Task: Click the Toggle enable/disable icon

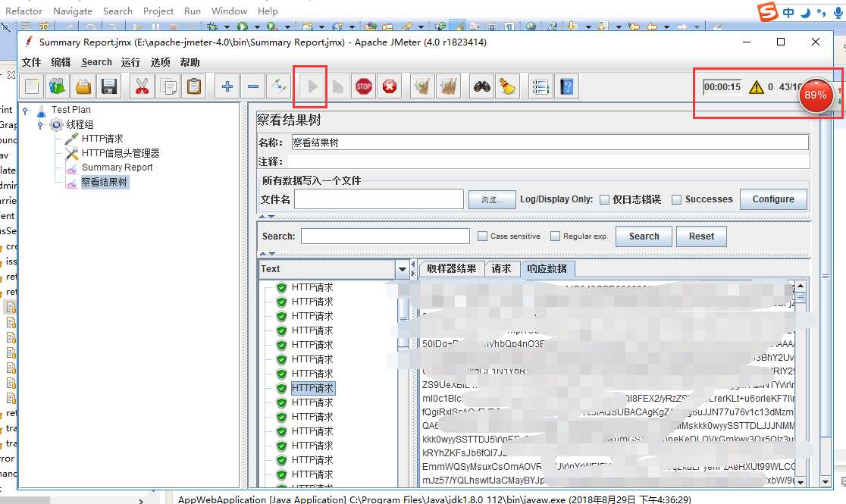Action: pyautogui.click(x=279, y=86)
